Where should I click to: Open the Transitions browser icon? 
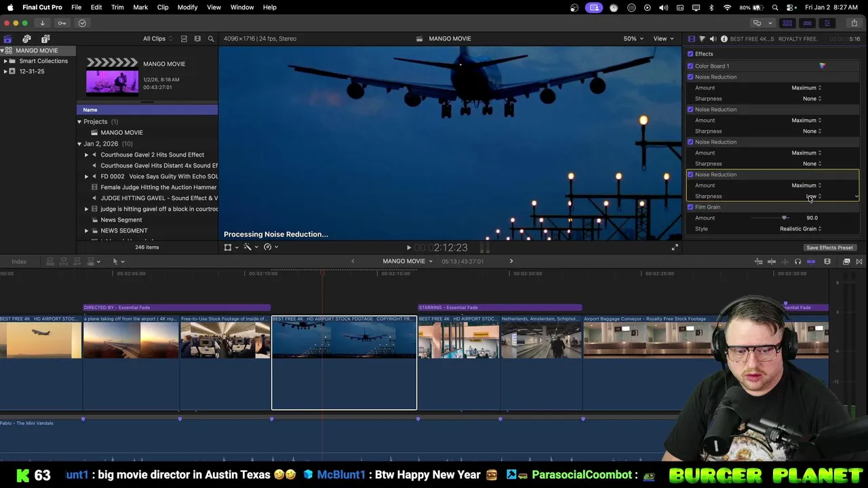click(859, 262)
